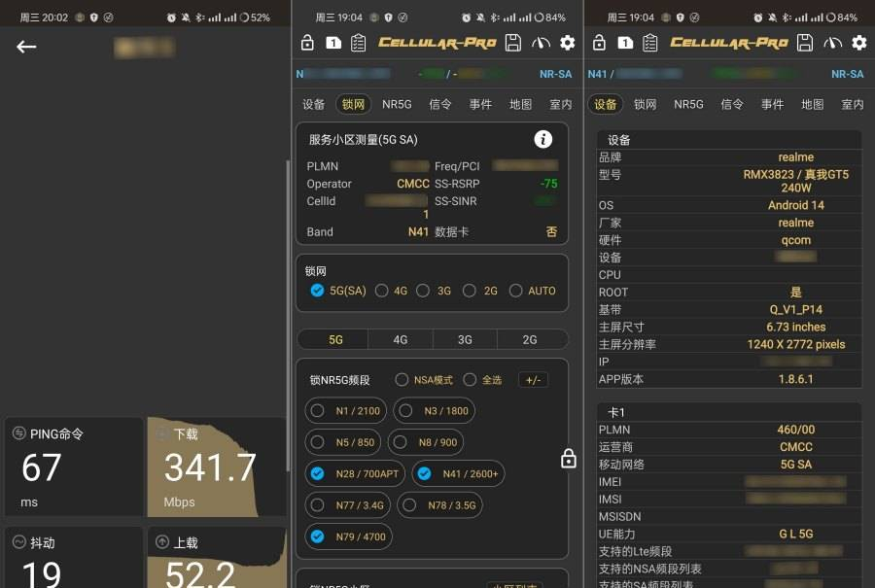Open the clipboard checklist icon on the 设备 screen
This screenshot has height=588, width=875.
[650, 43]
